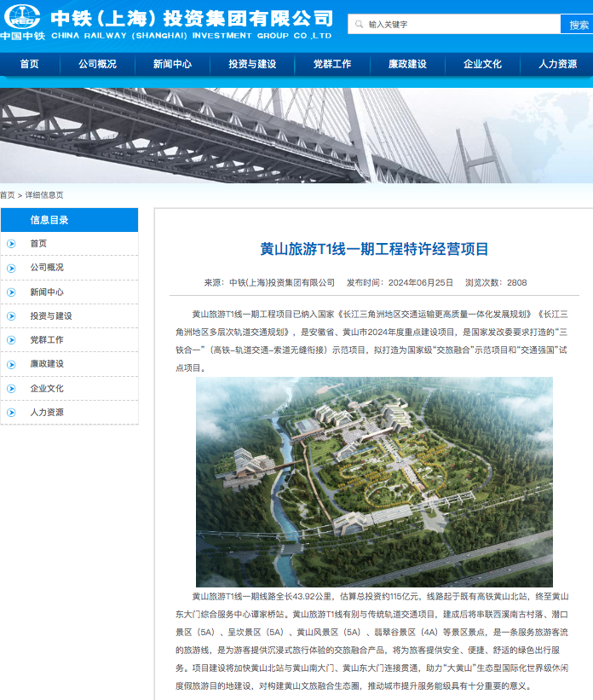
Task: Click arrow icon beside sidebar 人力资源
Action: pos(11,413)
